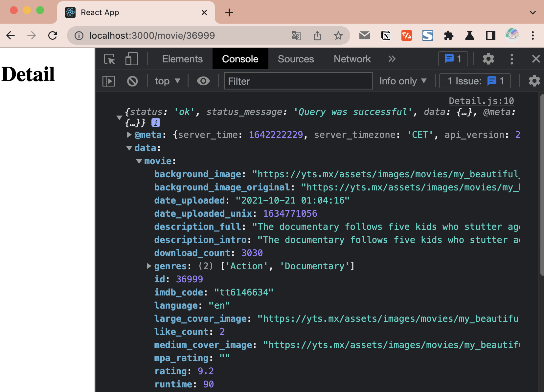Switch to the Console tab

point(240,59)
